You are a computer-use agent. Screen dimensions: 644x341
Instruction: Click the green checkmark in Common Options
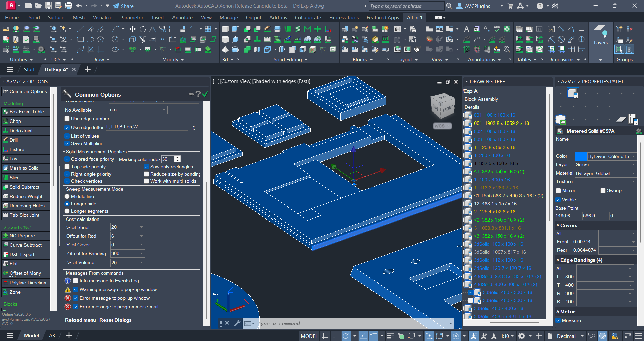pos(205,94)
